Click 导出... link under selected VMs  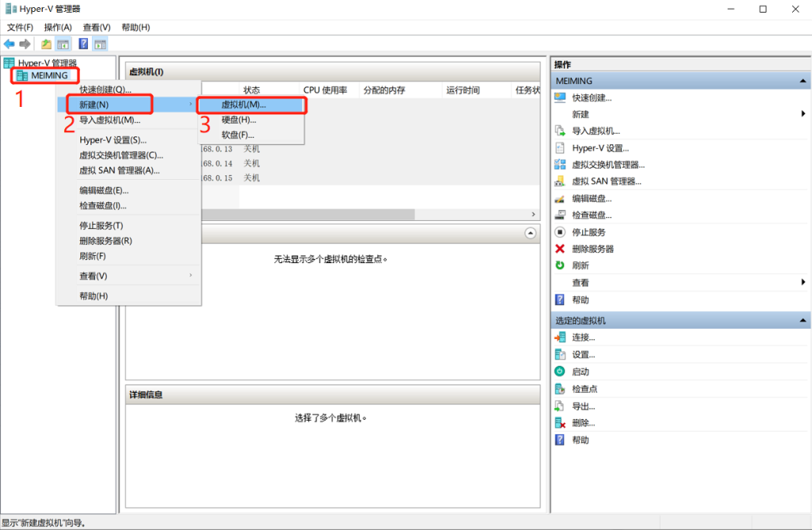[583, 406]
